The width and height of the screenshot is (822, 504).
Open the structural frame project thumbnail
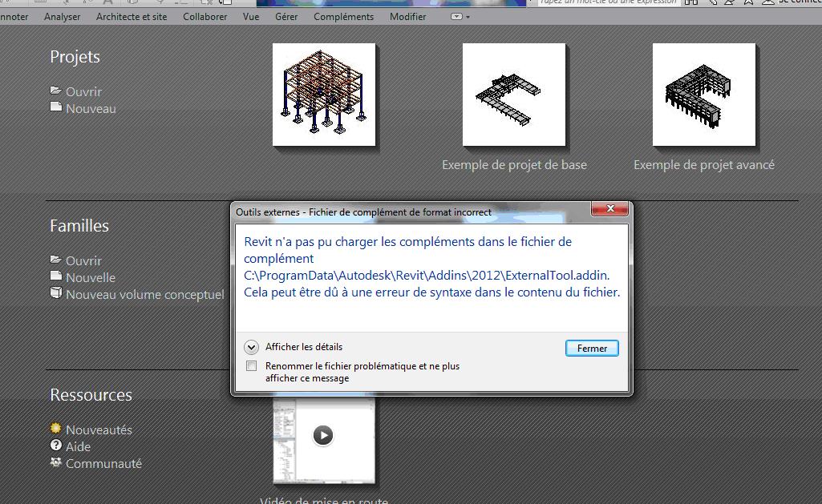[324, 95]
